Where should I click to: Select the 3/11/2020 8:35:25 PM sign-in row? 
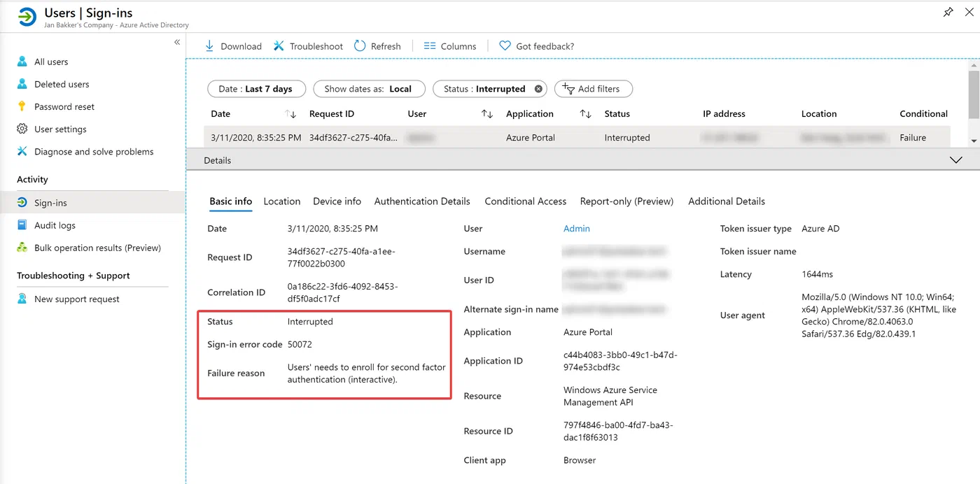point(577,138)
